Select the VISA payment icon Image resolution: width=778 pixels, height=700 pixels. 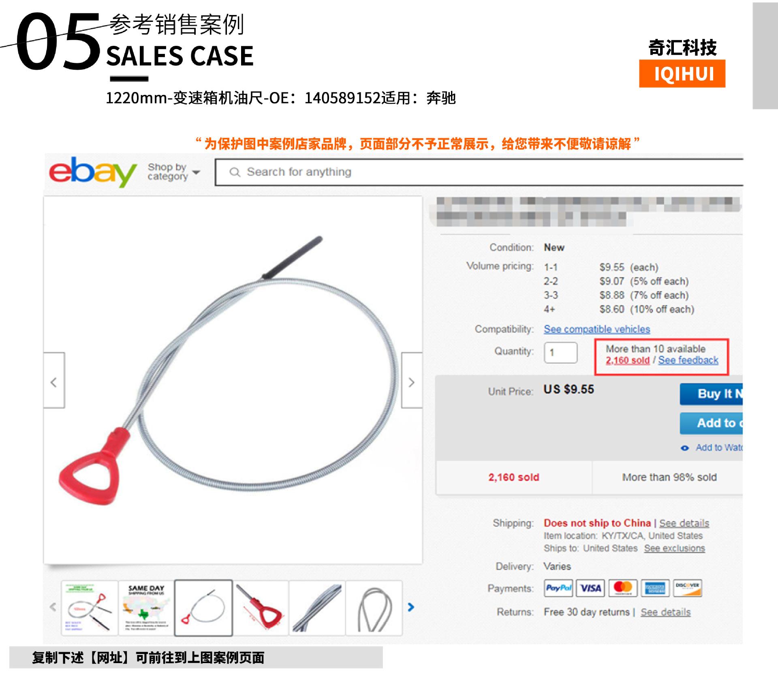click(x=590, y=588)
